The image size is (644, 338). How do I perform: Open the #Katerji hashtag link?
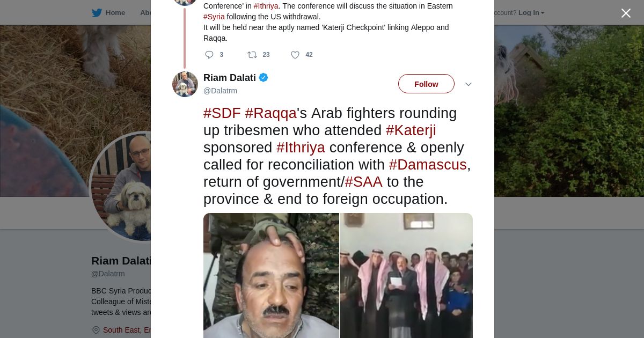click(411, 130)
